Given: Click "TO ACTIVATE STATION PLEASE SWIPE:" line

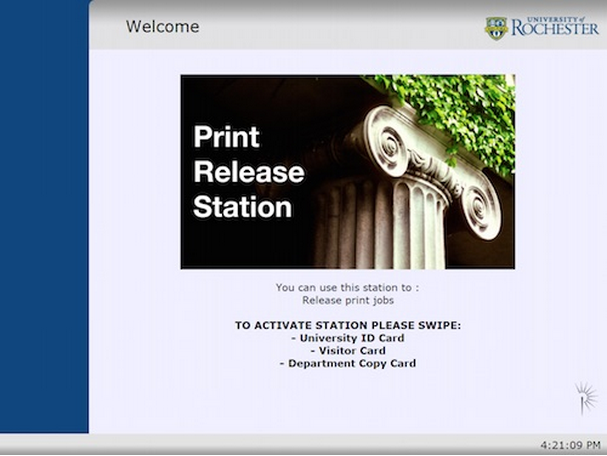Looking at the screenshot, I should tap(348, 325).
